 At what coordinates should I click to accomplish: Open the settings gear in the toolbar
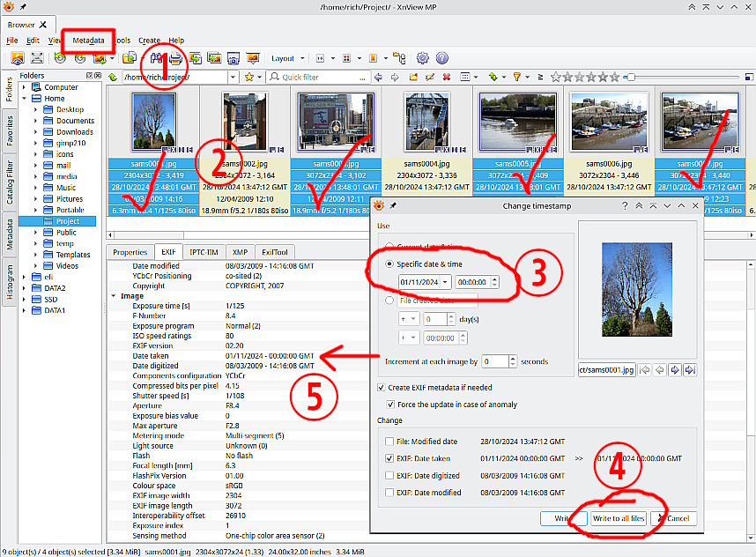tap(422, 58)
